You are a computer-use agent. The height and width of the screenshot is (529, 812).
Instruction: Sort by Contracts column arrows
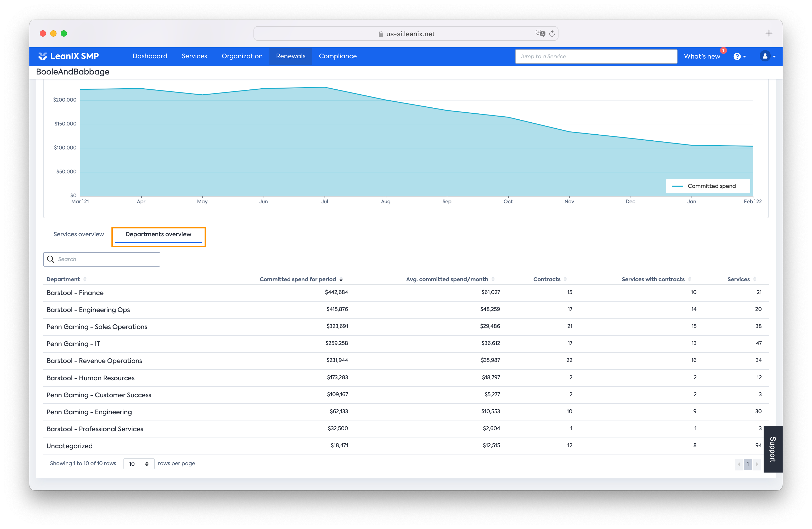point(565,279)
